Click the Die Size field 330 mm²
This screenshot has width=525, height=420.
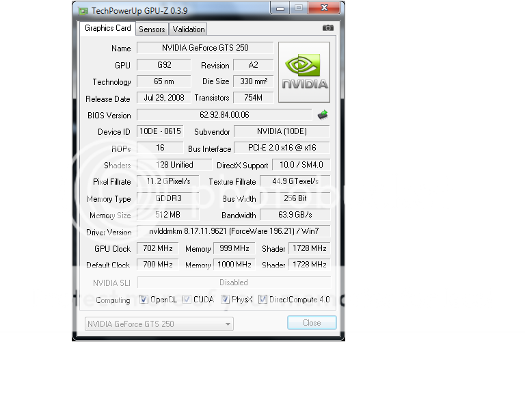pyautogui.click(x=254, y=81)
